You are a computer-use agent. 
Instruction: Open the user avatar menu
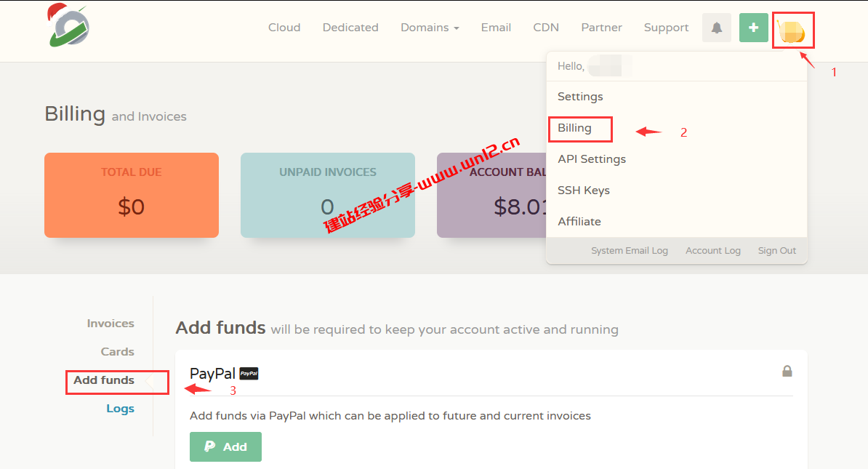coord(792,31)
